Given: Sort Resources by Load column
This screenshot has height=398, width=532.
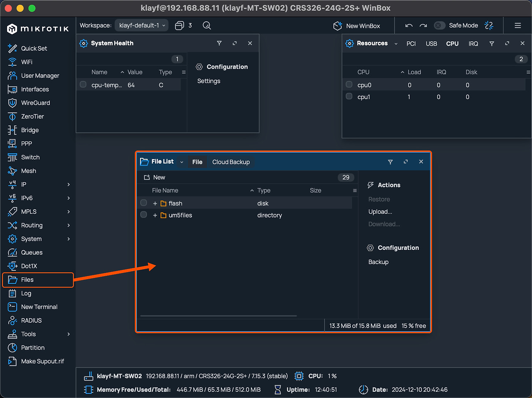Looking at the screenshot, I should point(414,72).
